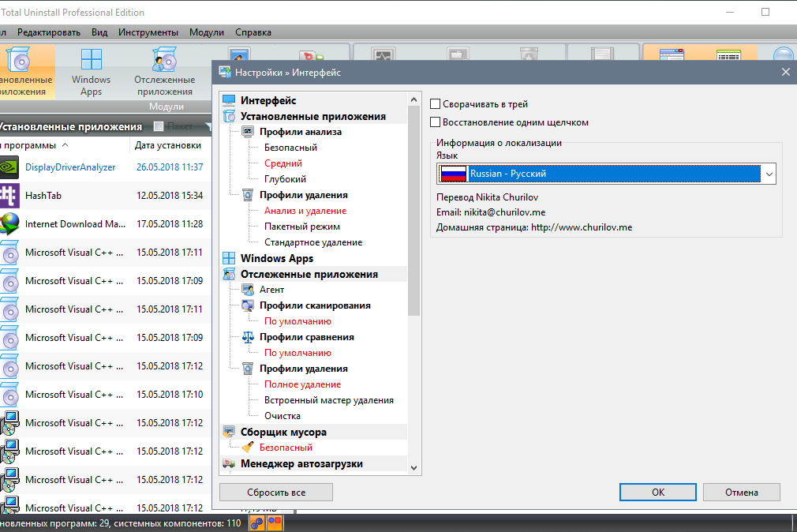Select Анализ и удаление profile
Screen dimensions: 797x532
(x=305, y=211)
